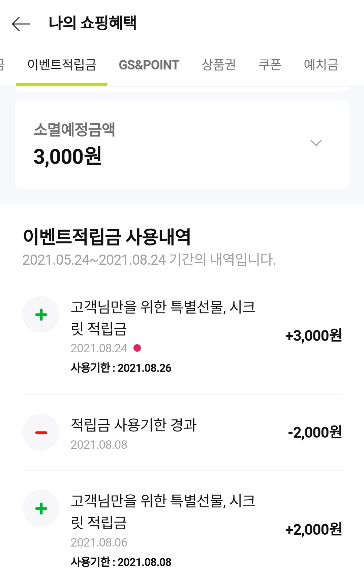Tap the red dot beside 2021.08.24
The image size is (364, 588).
coord(137,348)
